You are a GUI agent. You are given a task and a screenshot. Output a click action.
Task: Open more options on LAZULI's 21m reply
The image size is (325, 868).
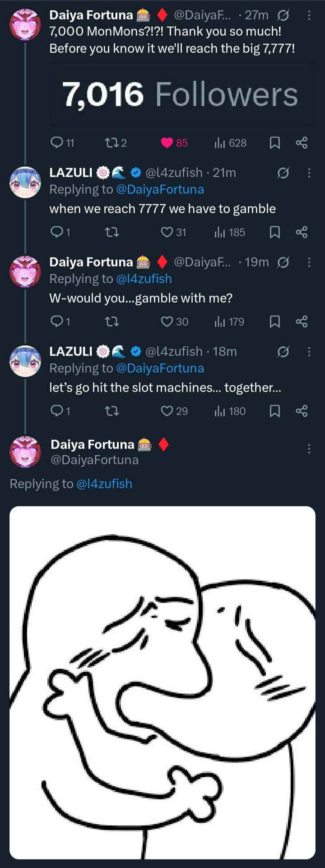tap(309, 173)
